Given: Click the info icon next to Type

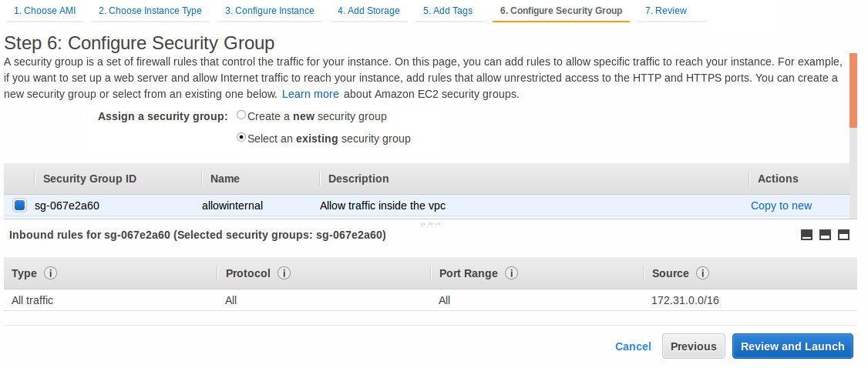Looking at the screenshot, I should click(51, 273).
